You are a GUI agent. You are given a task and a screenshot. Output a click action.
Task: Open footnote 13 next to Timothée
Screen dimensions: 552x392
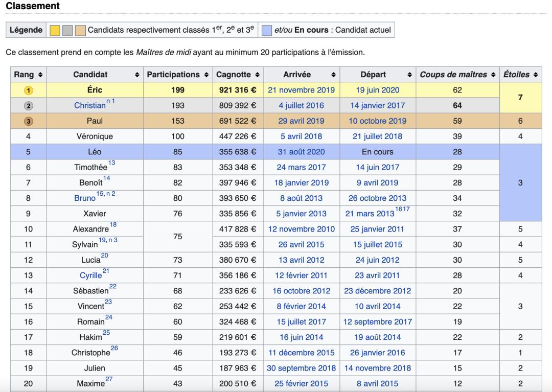point(111,163)
